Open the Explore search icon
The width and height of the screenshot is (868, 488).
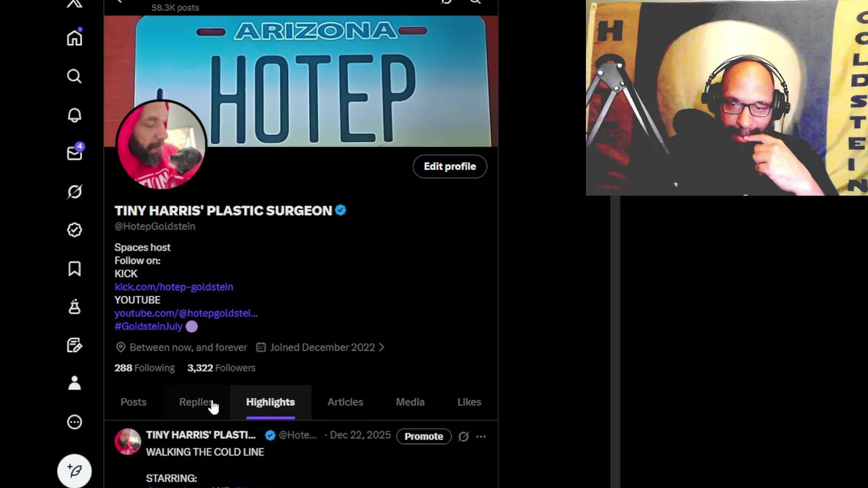click(75, 77)
